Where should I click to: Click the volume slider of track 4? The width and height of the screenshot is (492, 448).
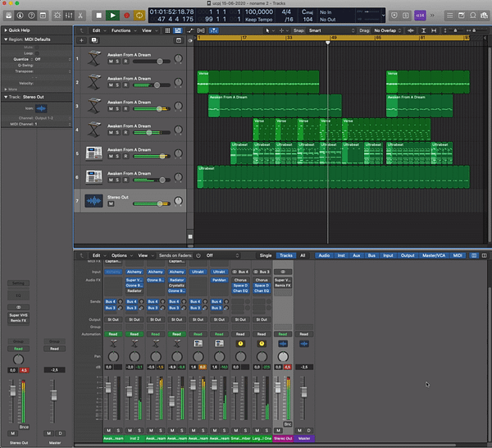(x=148, y=133)
